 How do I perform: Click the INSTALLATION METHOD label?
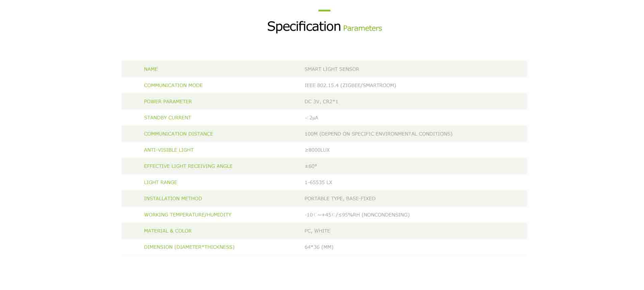[173, 199]
